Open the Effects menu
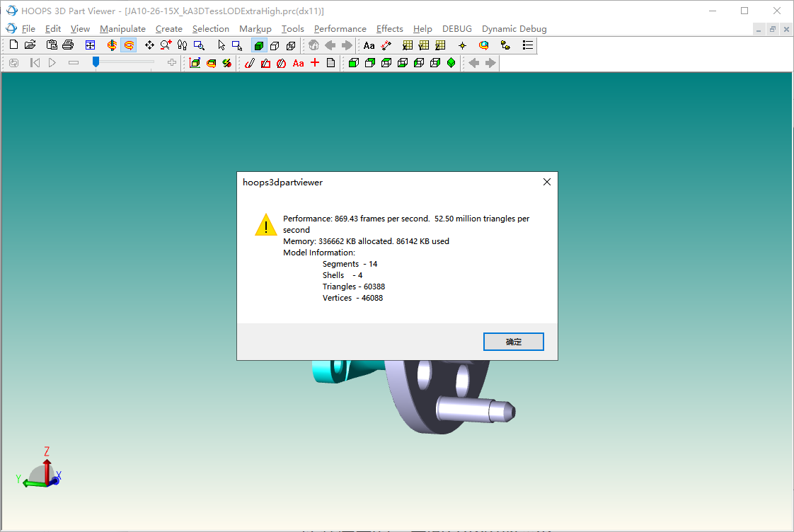794x532 pixels. (389, 29)
